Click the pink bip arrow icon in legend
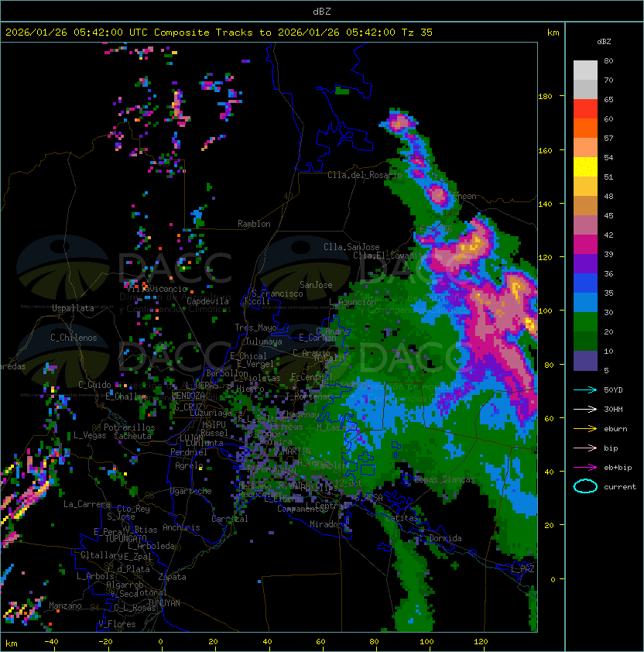This screenshot has height=652, width=644. pyautogui.click(x=585, y=448)
